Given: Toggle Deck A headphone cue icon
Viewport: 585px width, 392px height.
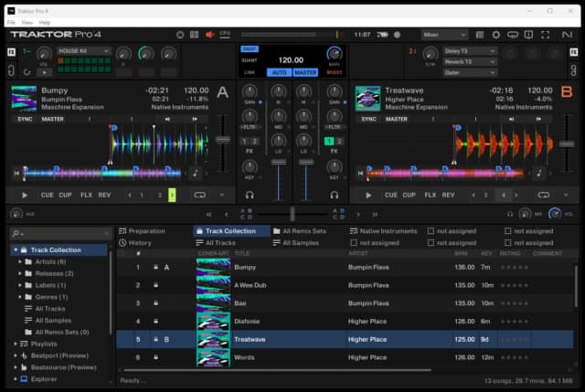Looking at the screenshot, I should 250,195.
